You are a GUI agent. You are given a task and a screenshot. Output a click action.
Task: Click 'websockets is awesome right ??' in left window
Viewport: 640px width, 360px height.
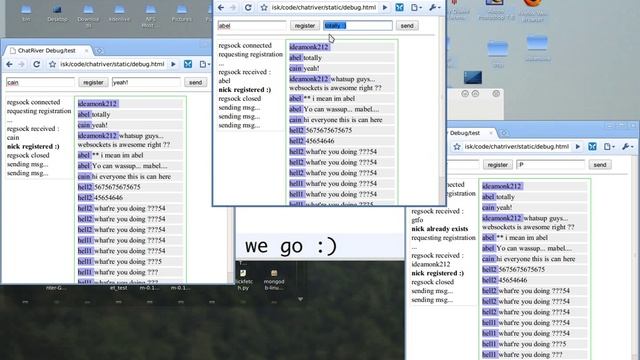pyautogui.click(x=124, y=145)
